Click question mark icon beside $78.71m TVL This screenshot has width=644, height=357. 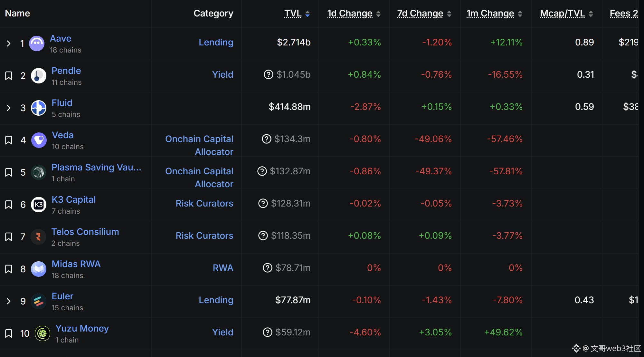[267, 268]
